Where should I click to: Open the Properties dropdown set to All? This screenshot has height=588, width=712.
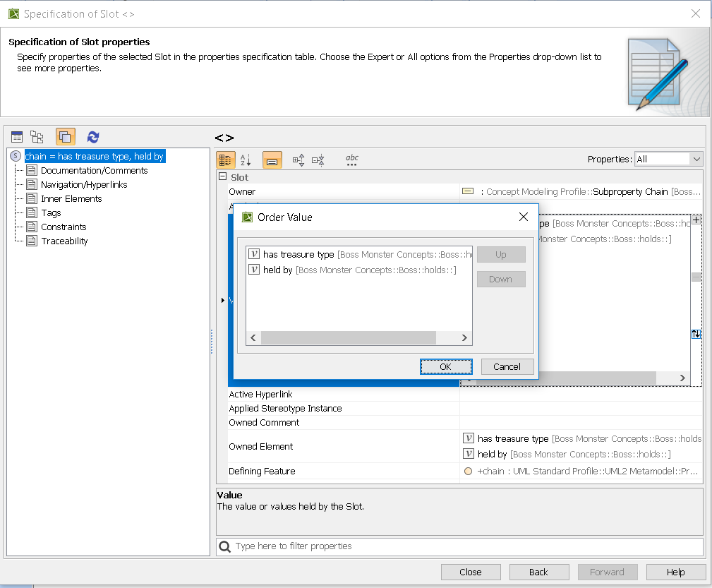(668, 160)
